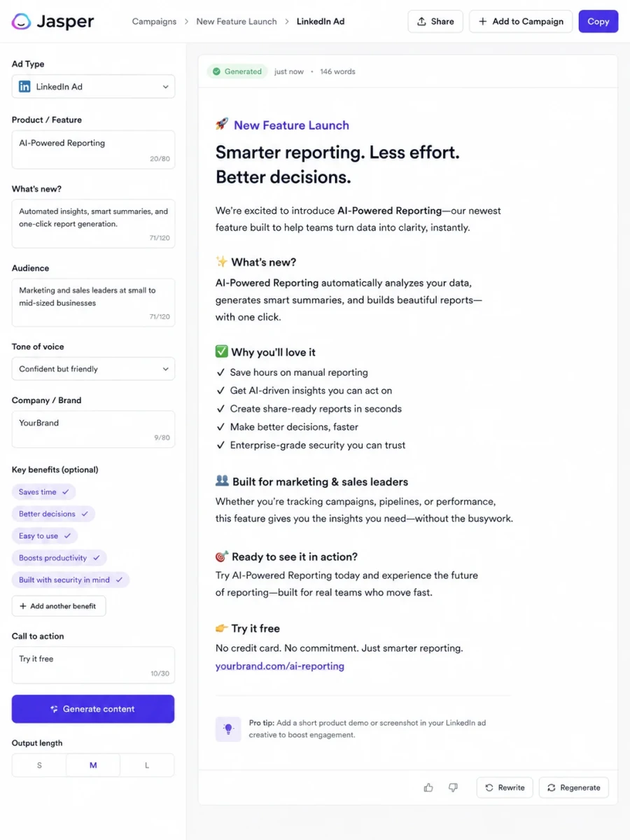Toggle the Boosts productivity benefit chip
Screen dimensions: 630x840
tap(59, 558)
